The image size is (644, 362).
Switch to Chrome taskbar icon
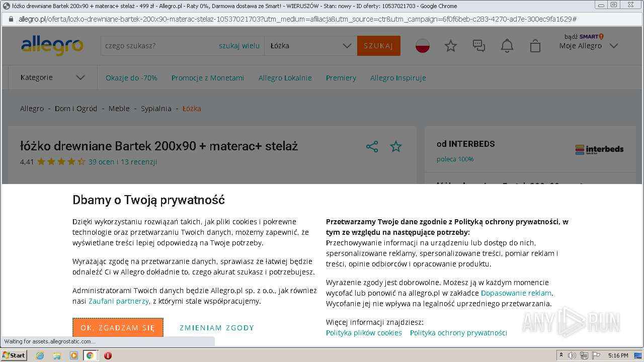tap(90, 355)
